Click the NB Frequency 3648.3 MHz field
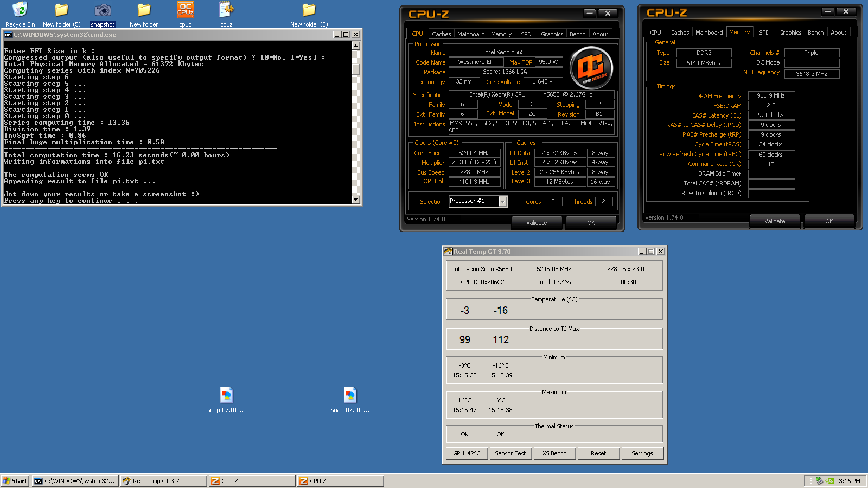Image resolution: width=868 pixels, height=488 pixels. (x=812, y=74)
